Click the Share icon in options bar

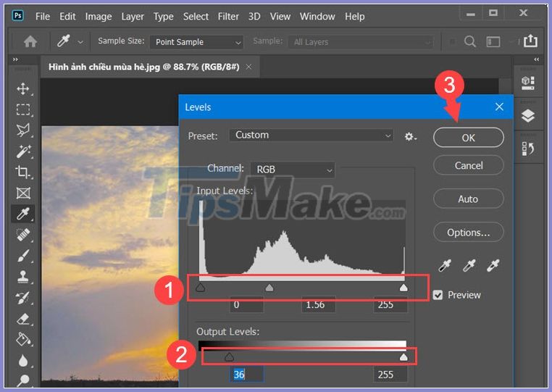pos(530,41)
